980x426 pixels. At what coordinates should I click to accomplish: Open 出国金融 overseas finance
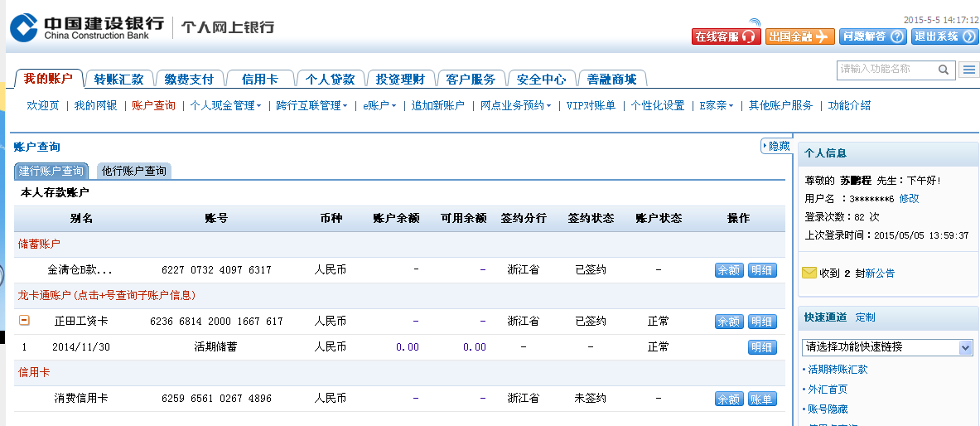point(799,36)
